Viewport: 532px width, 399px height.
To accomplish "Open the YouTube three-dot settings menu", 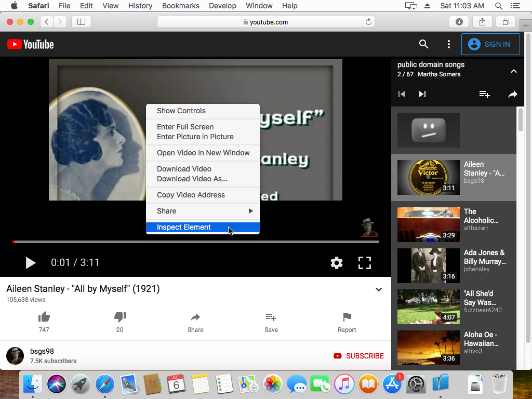I will [x=449, y=44].
